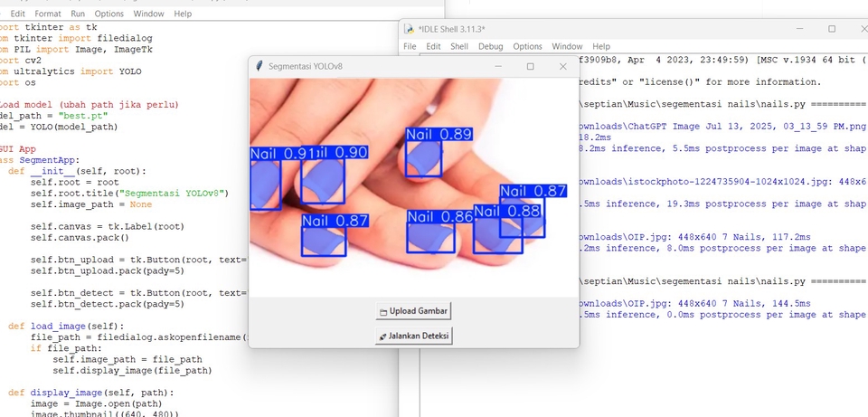Open the Format menu in the editor
Image resolution: width=868 pixels, height=417 pixels.
(x=47, y=14)
